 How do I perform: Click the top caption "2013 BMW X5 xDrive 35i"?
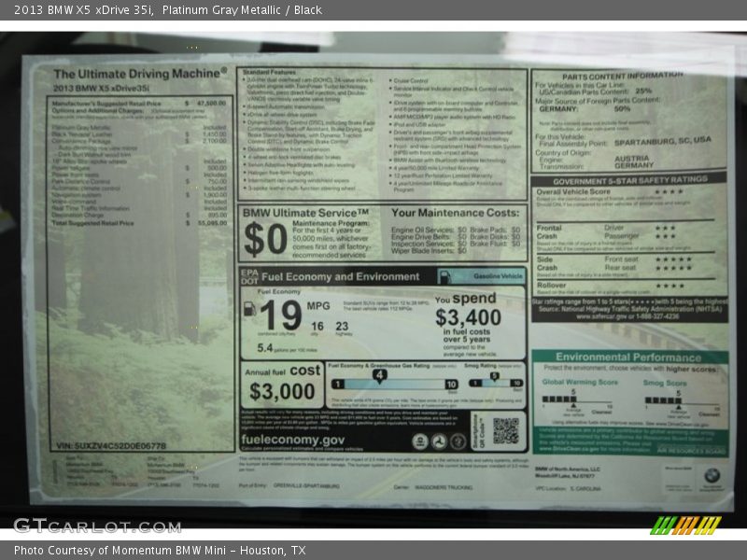click(84, 10)
